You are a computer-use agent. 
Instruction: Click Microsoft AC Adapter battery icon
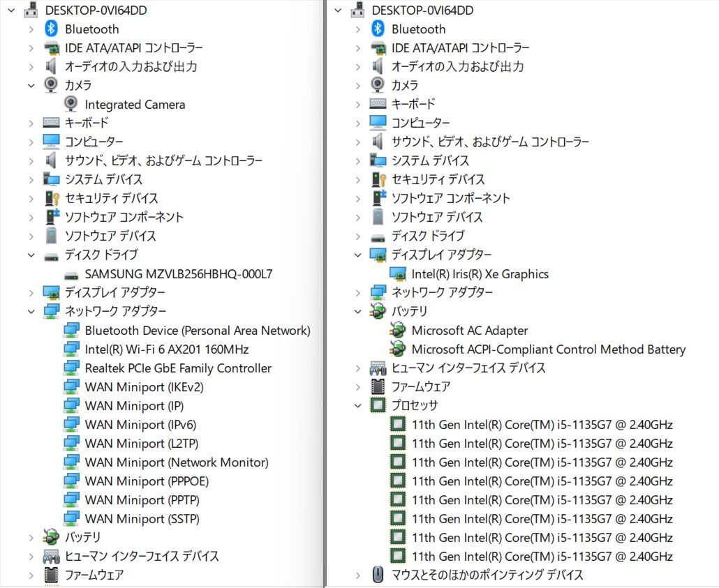tap(398, 330)
